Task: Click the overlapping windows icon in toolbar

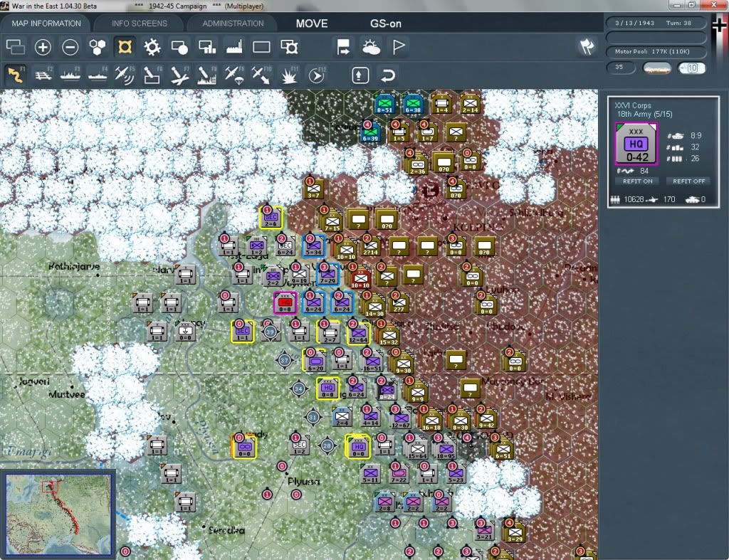Action: pos(16,47)
